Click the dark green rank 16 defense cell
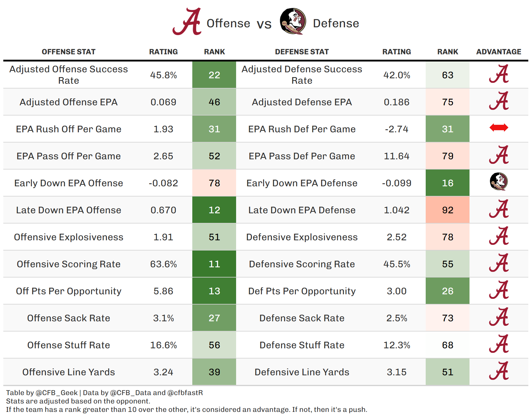 (x=448, y=183)
